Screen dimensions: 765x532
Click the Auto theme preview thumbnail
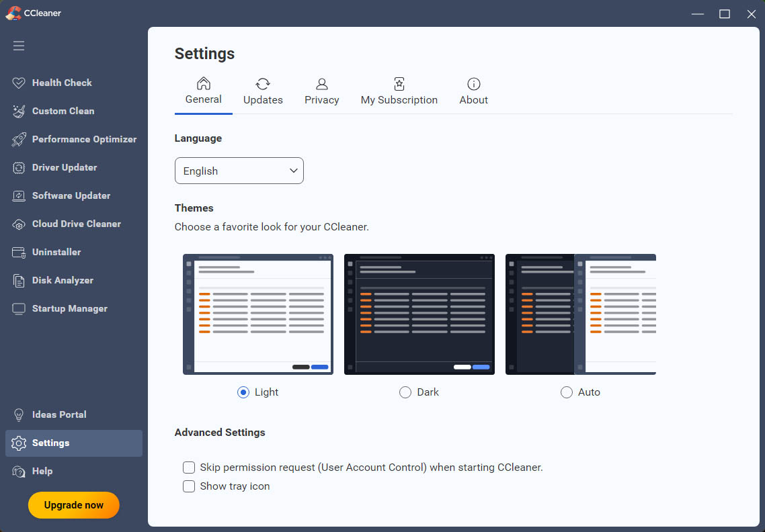(x=581, y=314)
